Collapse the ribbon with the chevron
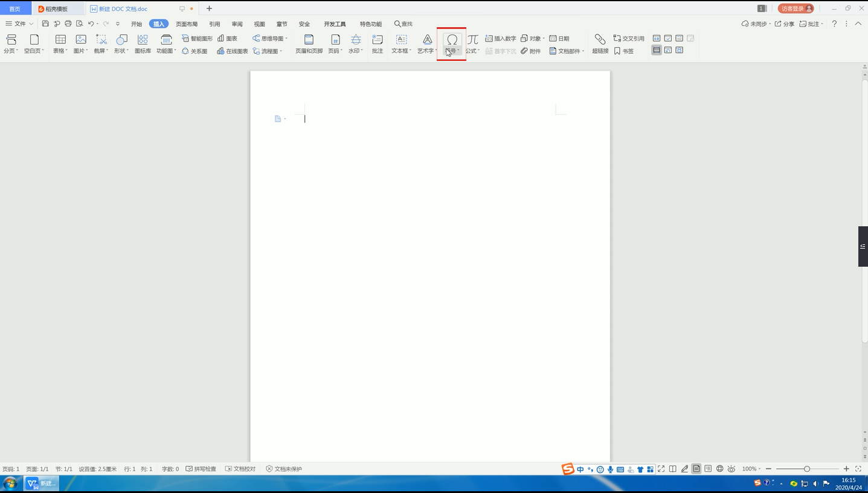The width and height of the screenshot is (868, 493). point(858,24)
